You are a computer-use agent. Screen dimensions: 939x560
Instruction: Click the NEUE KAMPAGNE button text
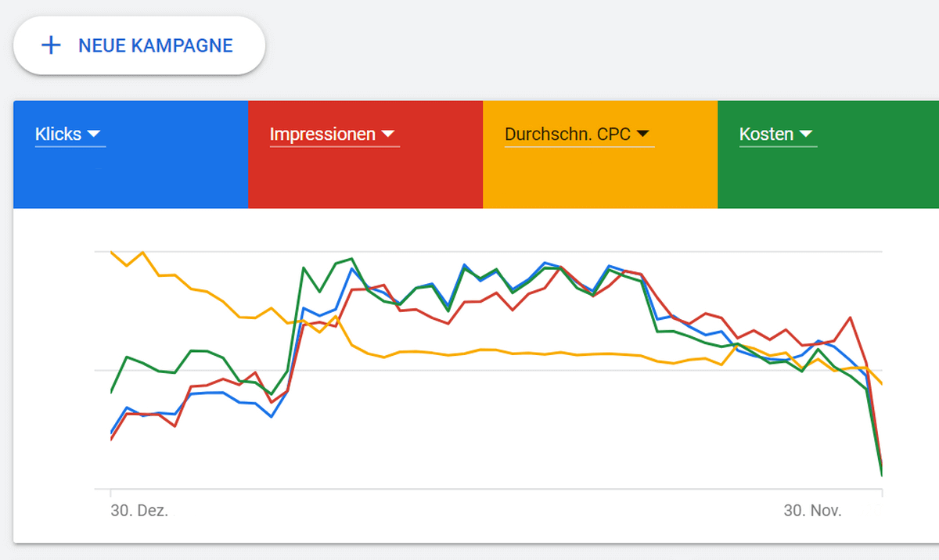click(156, 45)
